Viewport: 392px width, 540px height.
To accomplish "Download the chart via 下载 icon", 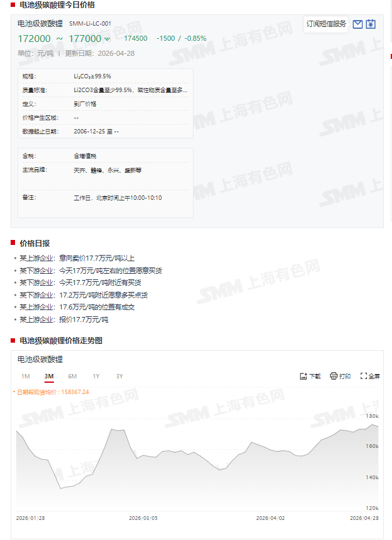I will (311, 376).
